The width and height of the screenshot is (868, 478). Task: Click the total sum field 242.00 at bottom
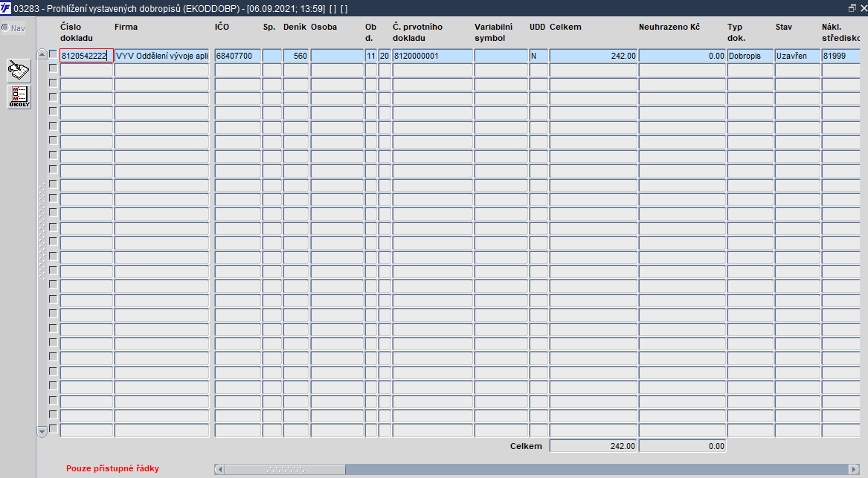click(593, 446)
